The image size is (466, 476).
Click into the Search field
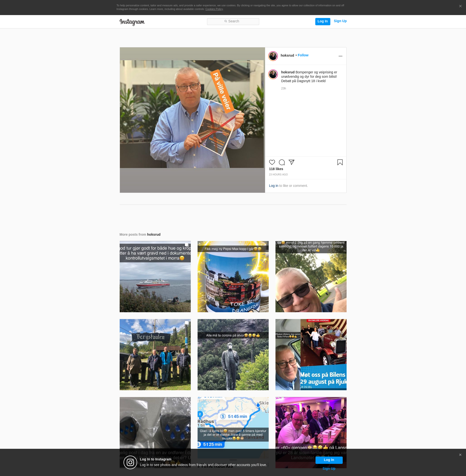233,21
